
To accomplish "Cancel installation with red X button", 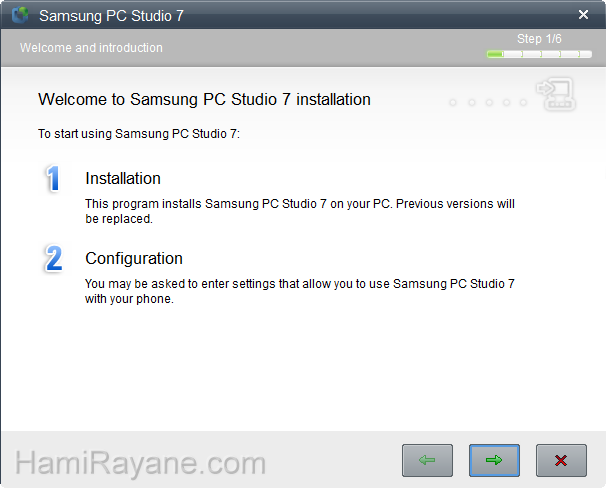I will 561,460.
